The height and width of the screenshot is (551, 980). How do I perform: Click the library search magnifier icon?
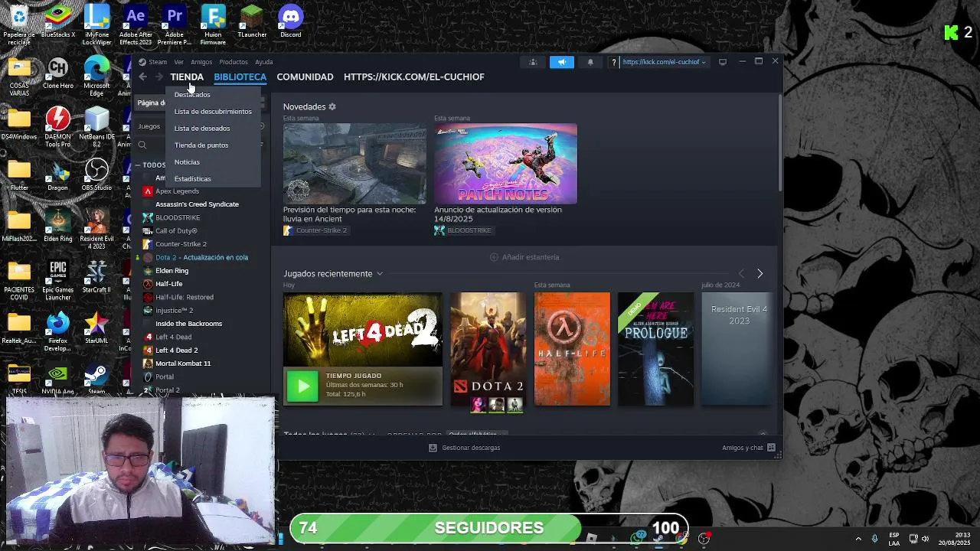[x=142, y=145]
